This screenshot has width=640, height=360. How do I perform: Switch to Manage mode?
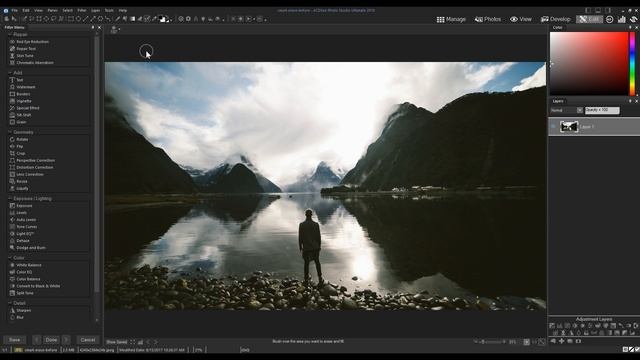(451, 19)
